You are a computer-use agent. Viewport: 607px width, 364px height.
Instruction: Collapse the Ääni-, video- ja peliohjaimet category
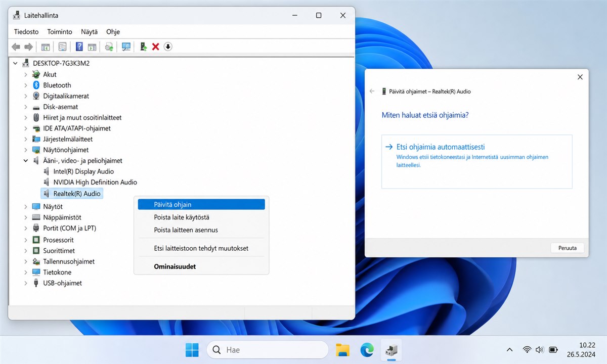click(x=26, y=160)
